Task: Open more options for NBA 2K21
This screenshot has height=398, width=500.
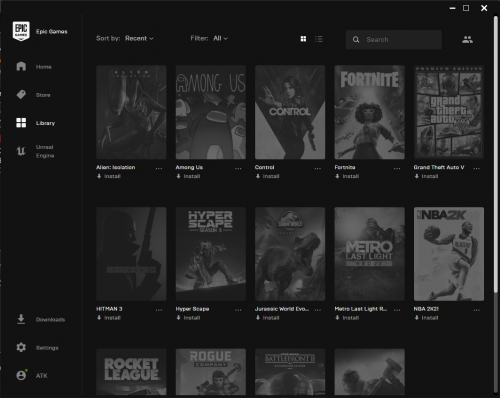Action: point(477,310)
